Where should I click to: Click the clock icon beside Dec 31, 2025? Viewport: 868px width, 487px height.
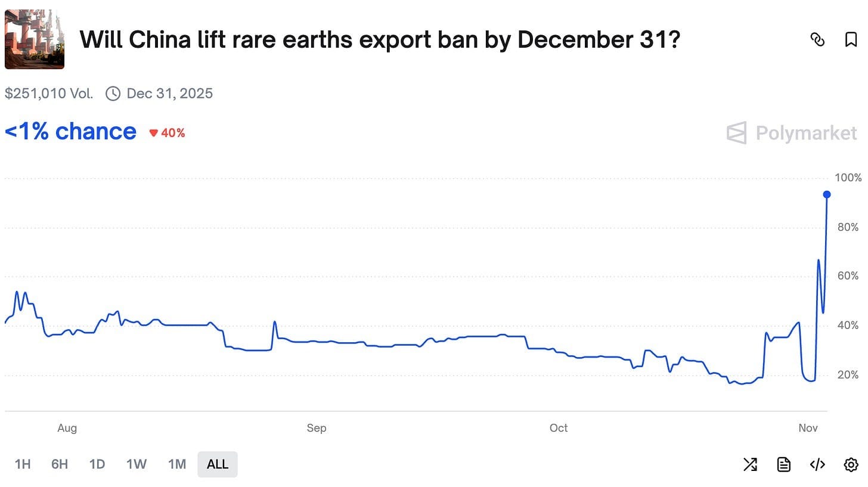point(113,94)
